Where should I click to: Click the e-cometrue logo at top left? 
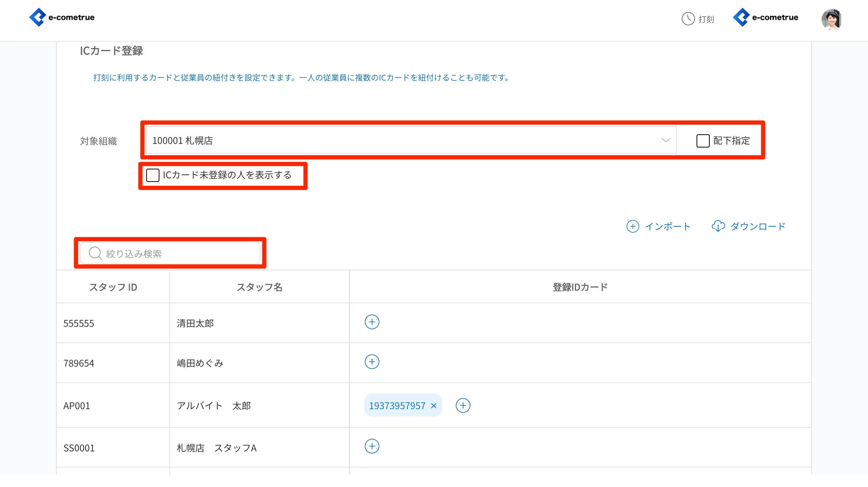point(62,18)
